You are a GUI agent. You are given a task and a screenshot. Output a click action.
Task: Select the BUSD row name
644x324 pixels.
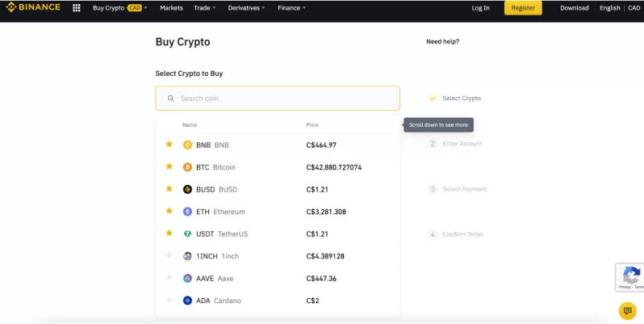tap(216, 190)
